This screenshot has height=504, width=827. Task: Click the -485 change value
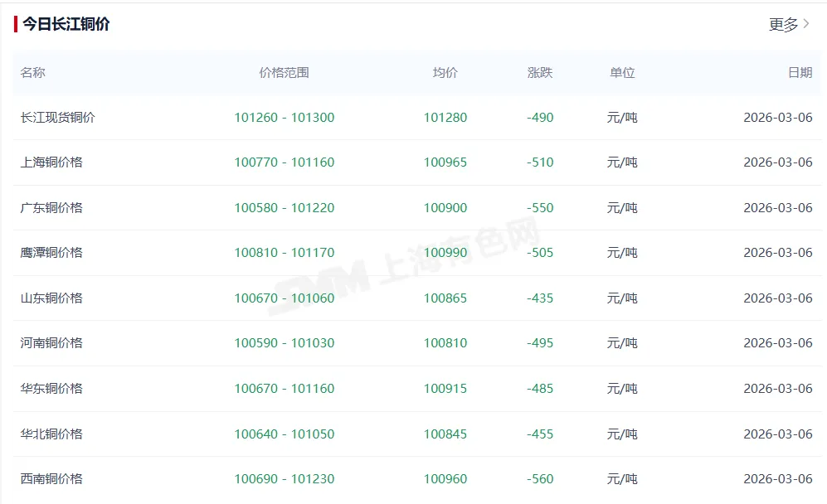tap(540, 389)
